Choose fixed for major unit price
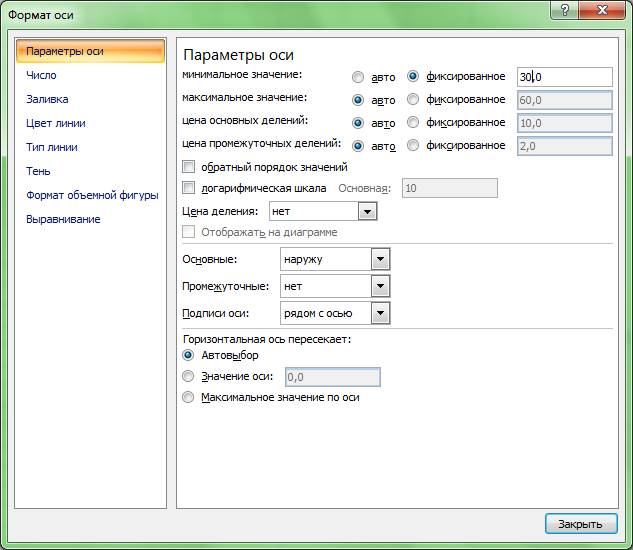 (x=414, y=123)
